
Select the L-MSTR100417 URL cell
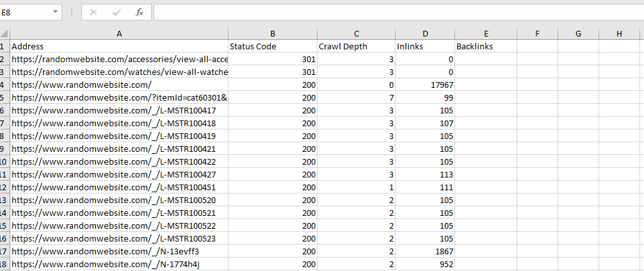point(119,110)
